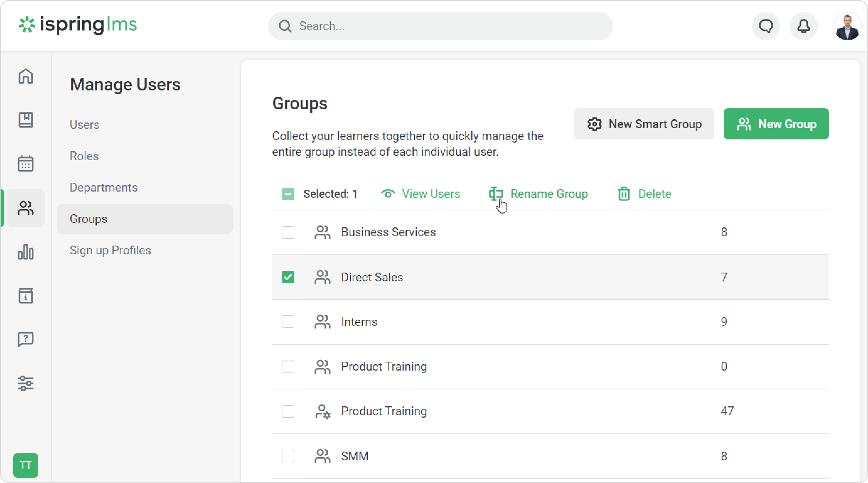Open the reports bar chart icon
868x483 pixels.
click(x=26, y=252)
